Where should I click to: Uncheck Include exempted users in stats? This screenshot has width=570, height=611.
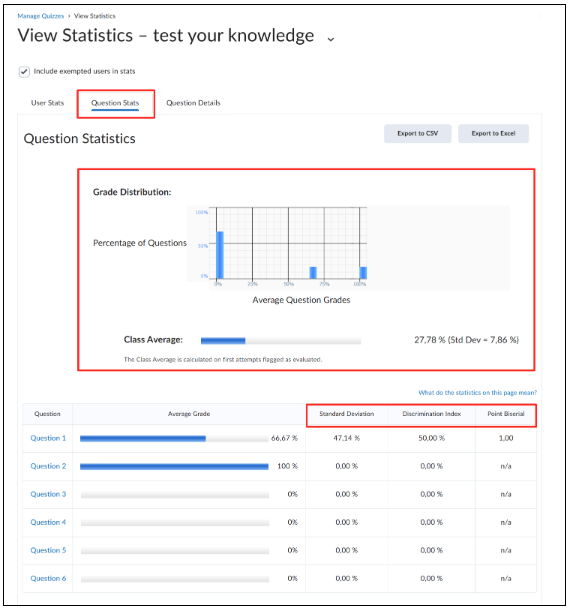(24, 72)
